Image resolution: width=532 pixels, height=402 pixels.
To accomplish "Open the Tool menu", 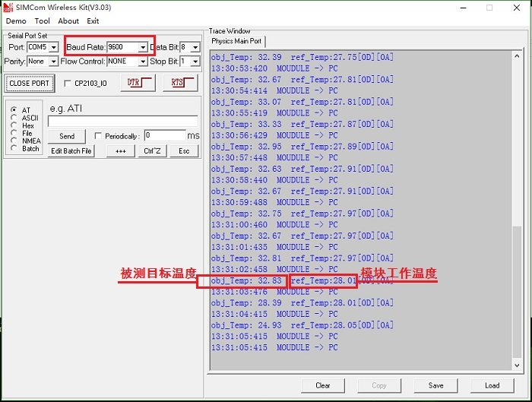I will point(42,21).
